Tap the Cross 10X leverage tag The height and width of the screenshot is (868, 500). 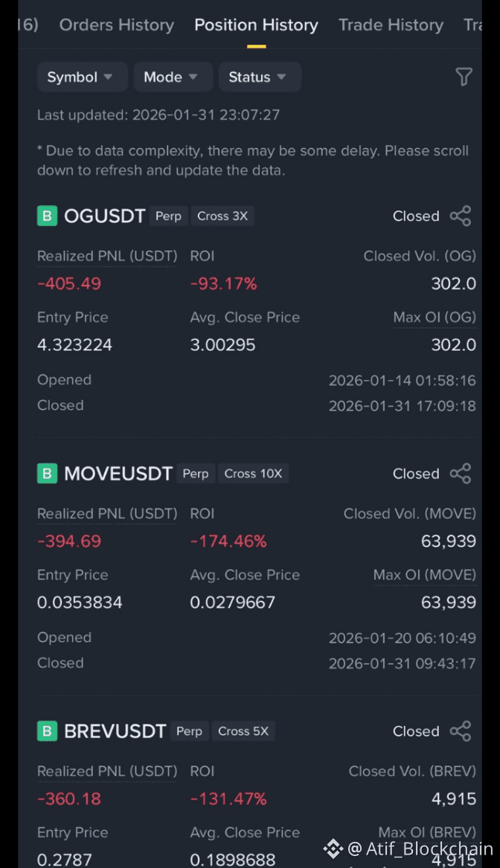coord(253,473)
